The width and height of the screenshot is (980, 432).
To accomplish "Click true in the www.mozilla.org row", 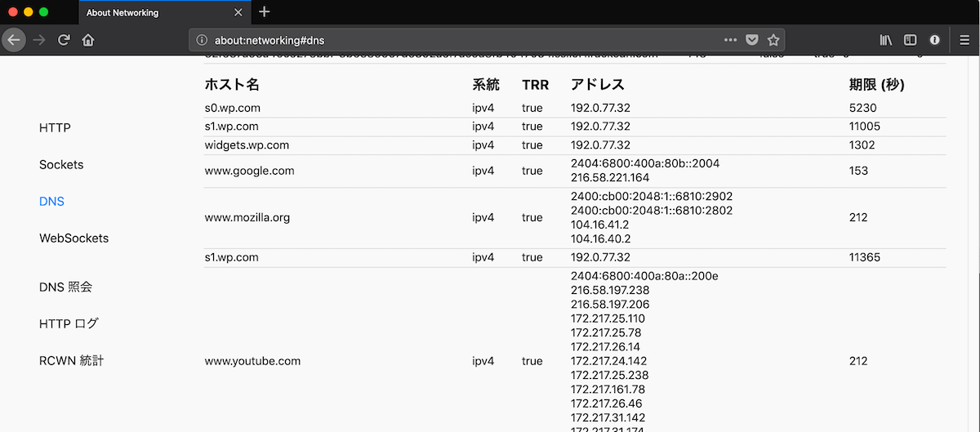I will [x=532, y=218].
